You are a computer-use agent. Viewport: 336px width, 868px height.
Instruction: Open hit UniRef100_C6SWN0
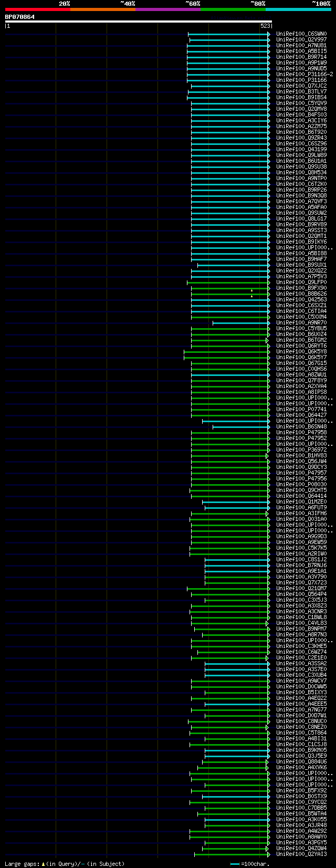click(x=301, y=34)
